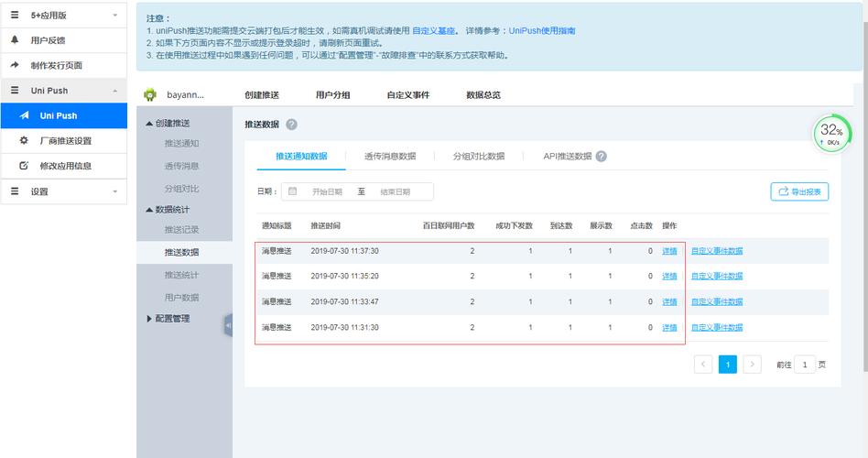Open 详情 for the 11:33:47 push
This screenshot has height=458, width=868.
(670, 302)
